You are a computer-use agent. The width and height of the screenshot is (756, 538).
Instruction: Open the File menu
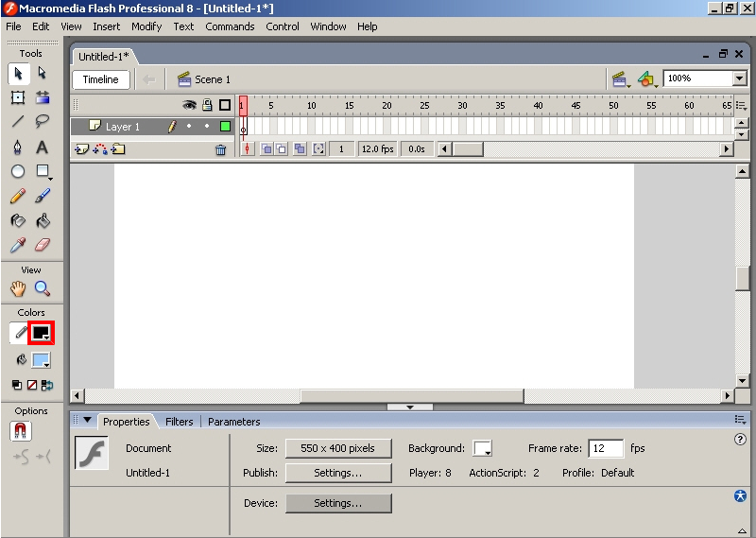(13, 26)
